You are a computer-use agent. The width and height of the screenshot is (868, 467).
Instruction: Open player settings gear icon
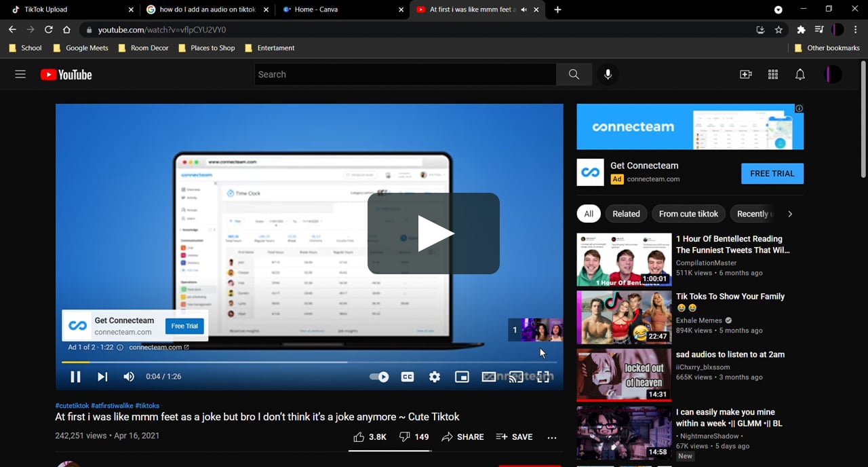[435, 377]
